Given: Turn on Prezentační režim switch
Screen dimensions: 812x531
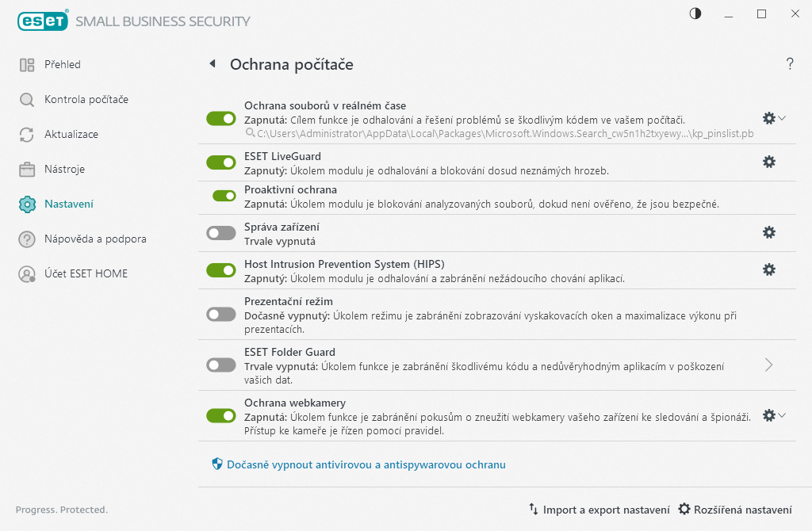Looking at the screenshot, I should [221, 315].
